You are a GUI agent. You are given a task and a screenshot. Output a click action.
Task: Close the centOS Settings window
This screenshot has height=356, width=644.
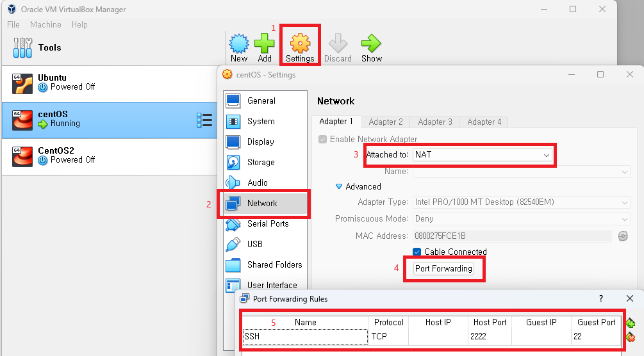coord(630,74)
